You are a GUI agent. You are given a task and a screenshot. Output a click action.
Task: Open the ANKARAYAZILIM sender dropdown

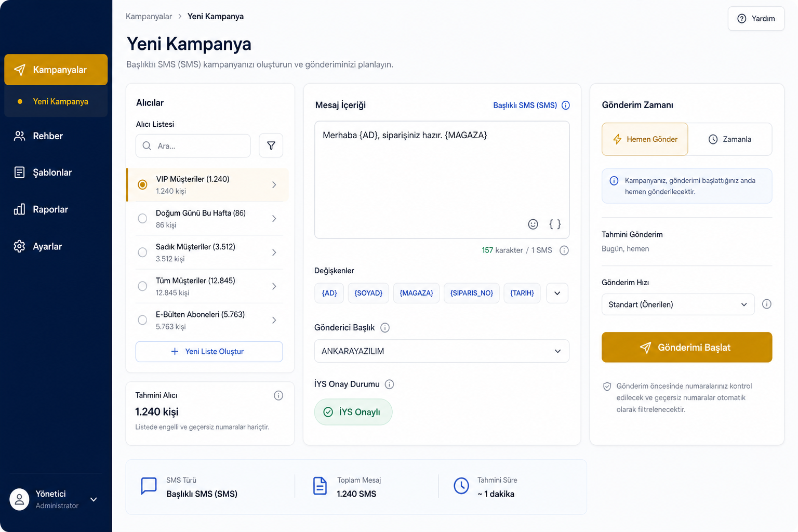(x=442, y=351)
